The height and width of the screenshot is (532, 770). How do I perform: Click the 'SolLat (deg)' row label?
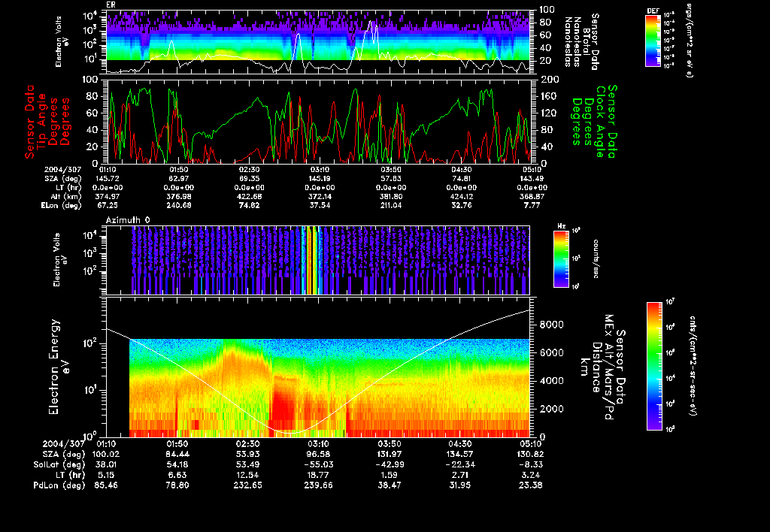point(59,465)
